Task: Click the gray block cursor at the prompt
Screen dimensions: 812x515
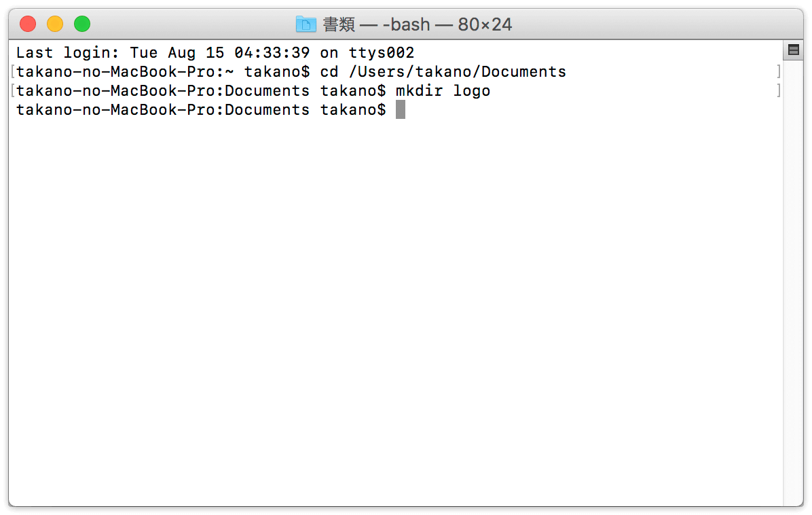Action: coord(401,110)
